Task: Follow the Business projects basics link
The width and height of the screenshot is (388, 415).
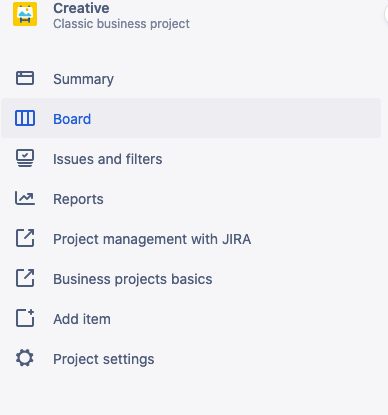Action: tap(133, 279)
